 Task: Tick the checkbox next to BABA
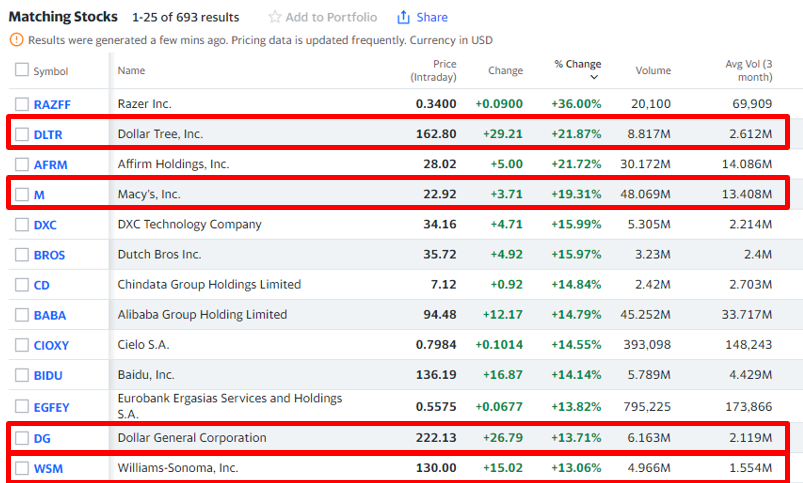click(22, 315)
